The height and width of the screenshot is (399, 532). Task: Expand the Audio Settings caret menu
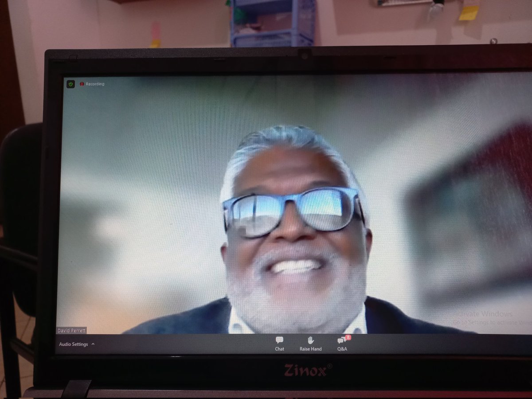coord(93,344)
